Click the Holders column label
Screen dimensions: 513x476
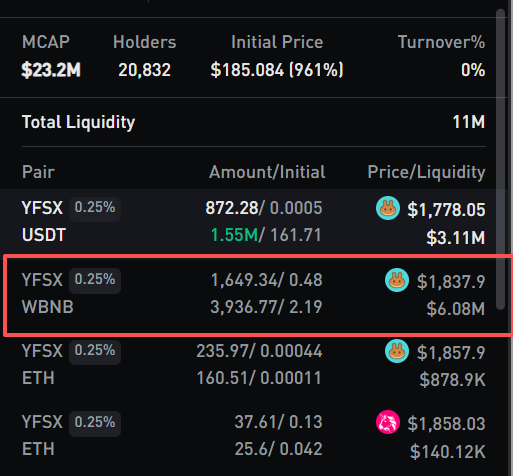pos(144,42)
